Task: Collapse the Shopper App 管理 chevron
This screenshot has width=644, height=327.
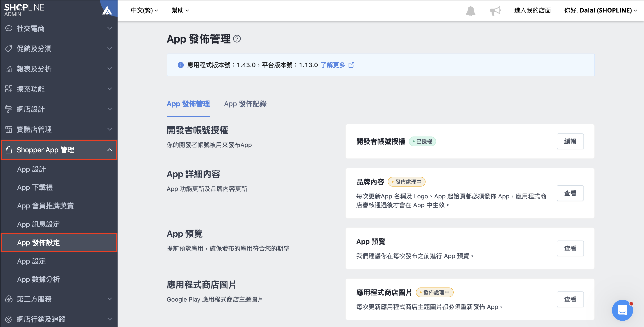Action: (x=109, y=150)
